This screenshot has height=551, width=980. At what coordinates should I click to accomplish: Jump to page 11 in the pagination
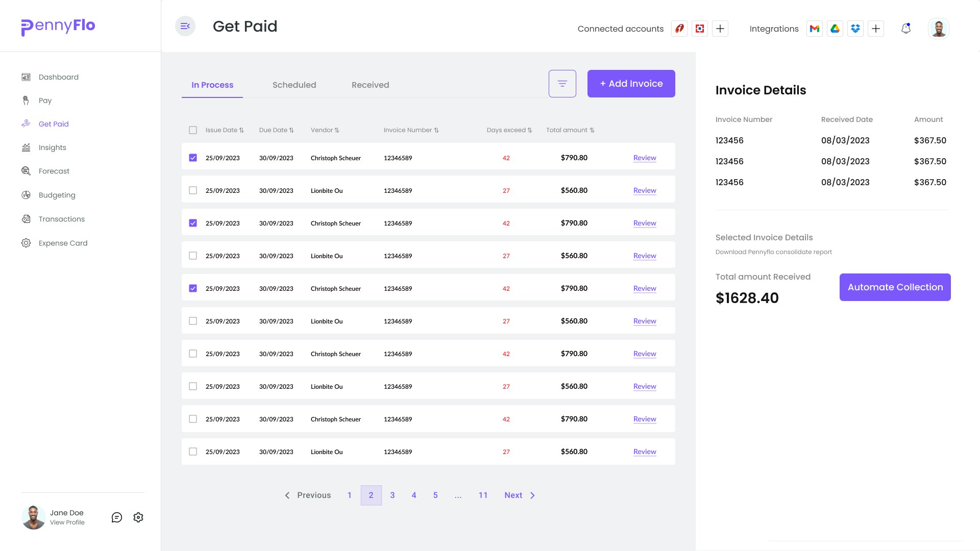click(x=483, y=495)
